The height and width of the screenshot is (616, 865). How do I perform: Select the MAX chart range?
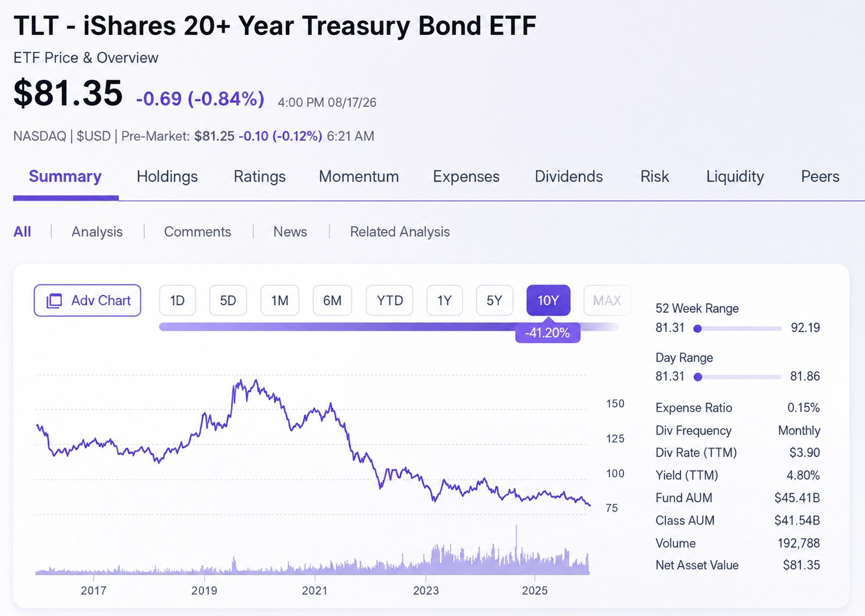coord(607,300)
